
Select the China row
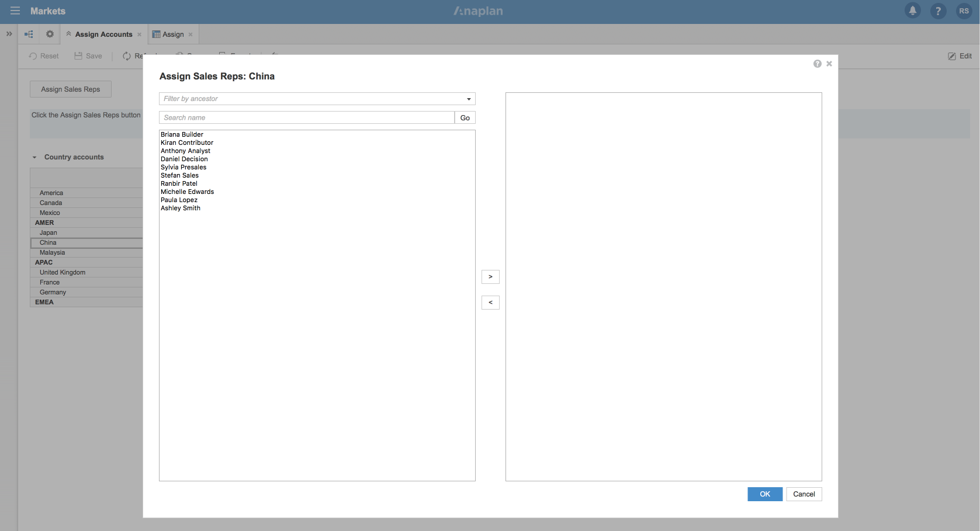click(86, 242)
